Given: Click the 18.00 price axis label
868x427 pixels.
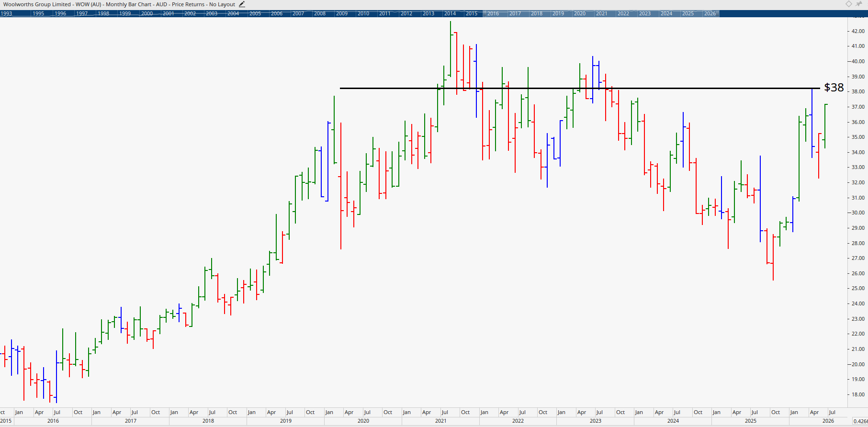Looking at the screenshot, I should (x=858, y=395).
